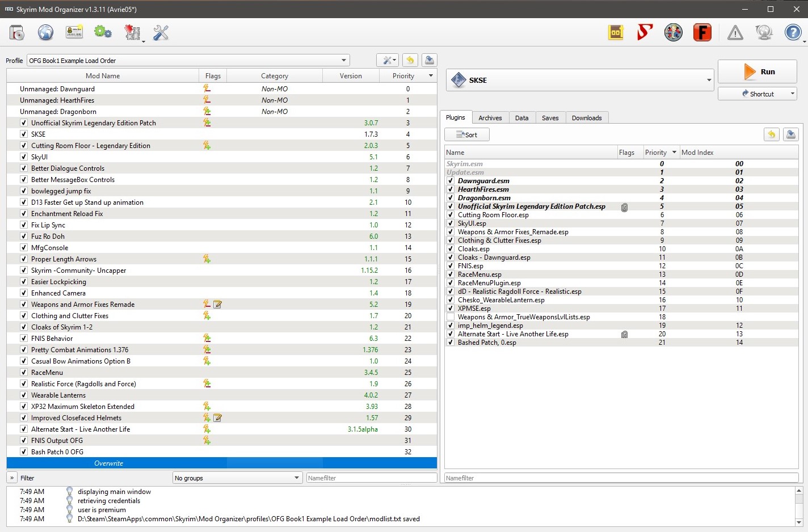The width and height of the screenshot is (808, 532).
Task: Expand the SKSE executable dropdown
Action: point(709,81)
